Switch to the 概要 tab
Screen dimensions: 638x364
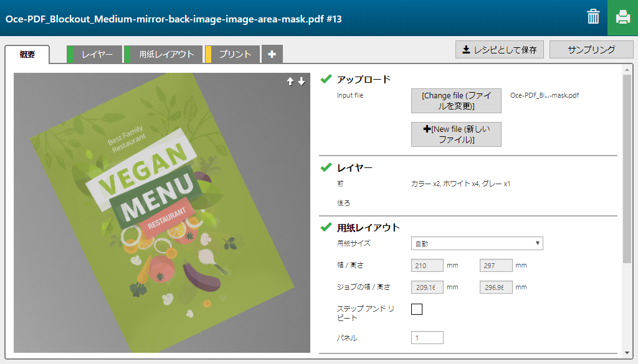(27, 54)
